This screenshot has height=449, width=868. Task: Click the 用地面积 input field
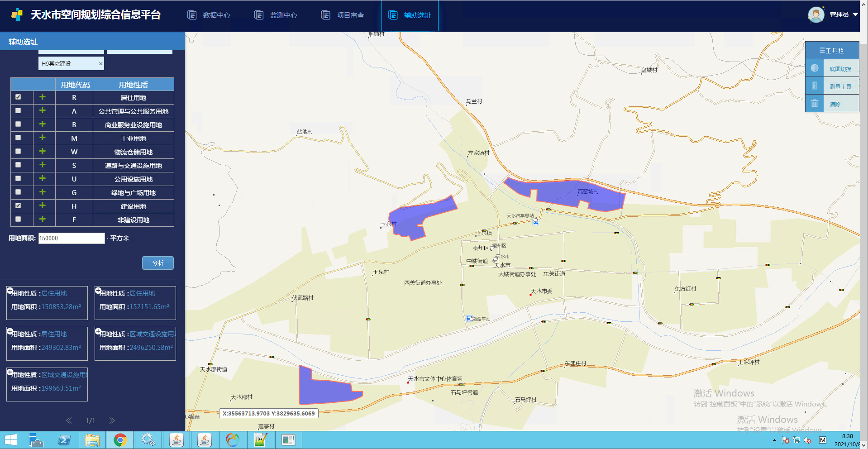coord(72,238)
